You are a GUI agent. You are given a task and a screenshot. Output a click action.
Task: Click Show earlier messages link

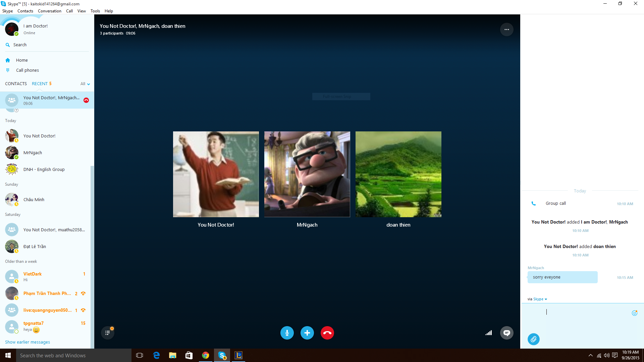click(28, 342)
